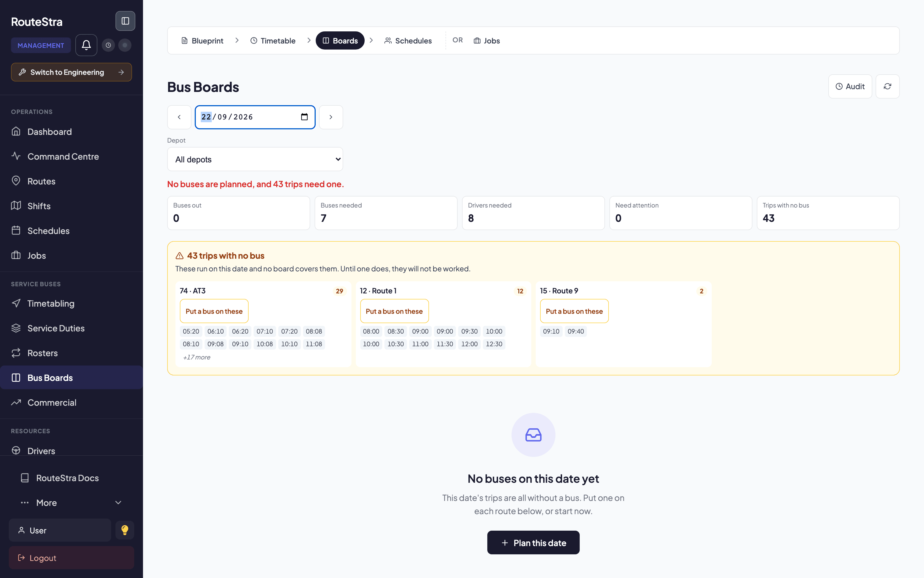924x578 pixels.
Task: Open notifications bell
Action: (86, 45)
